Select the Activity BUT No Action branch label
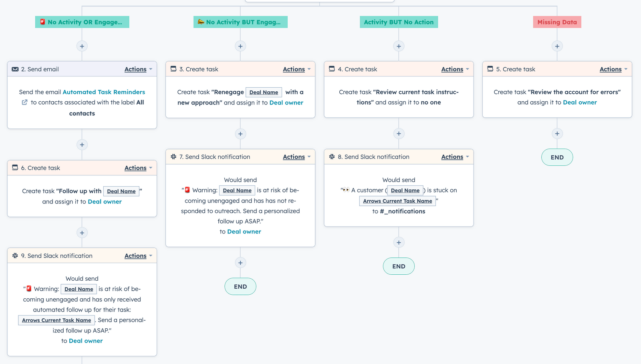The height and width of the screenshot is (364, 641). pyautogui.click(x=398, y=22)
